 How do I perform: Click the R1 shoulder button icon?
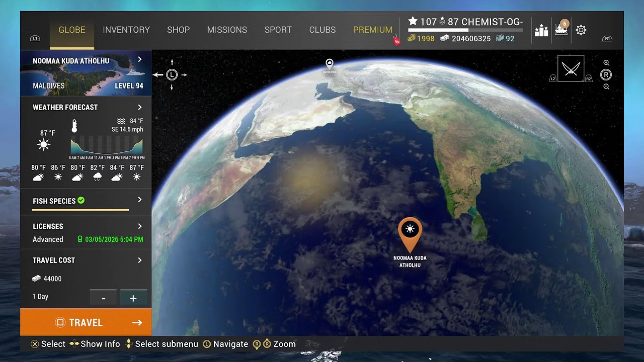point(607,38)
